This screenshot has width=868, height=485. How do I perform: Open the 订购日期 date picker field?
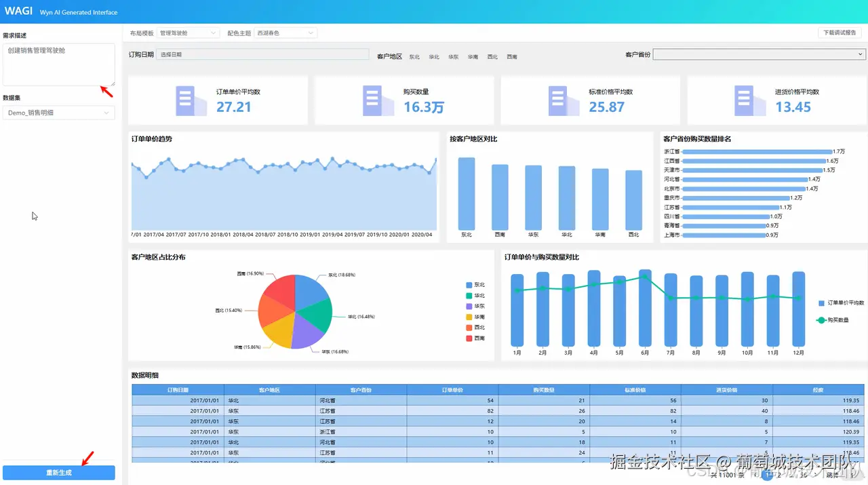pyautogui.click(x=262, y=54)
